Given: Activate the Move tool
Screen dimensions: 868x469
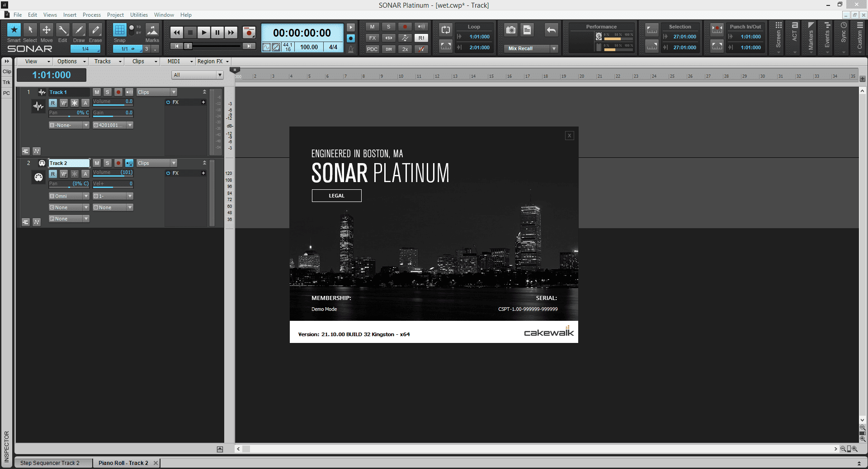Looking at the screenshot, I should pyautogui.click(x=47, y=30).
